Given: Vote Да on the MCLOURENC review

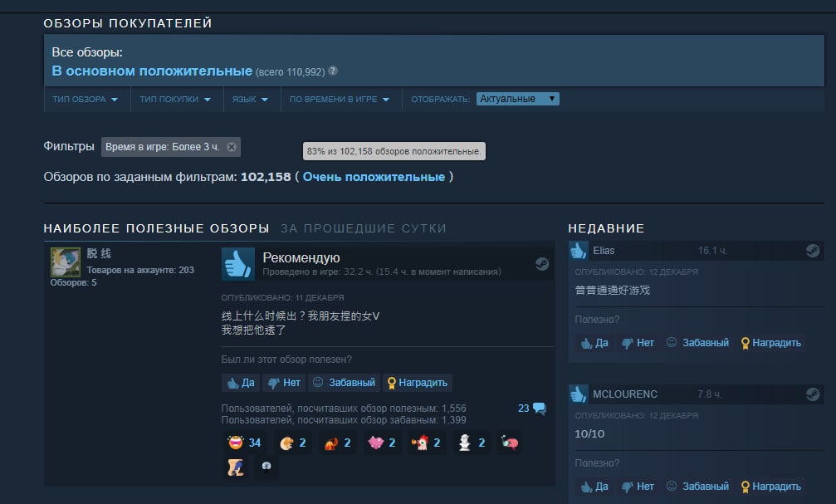Looking at the screenshot, I should click(x=594, y=487).
